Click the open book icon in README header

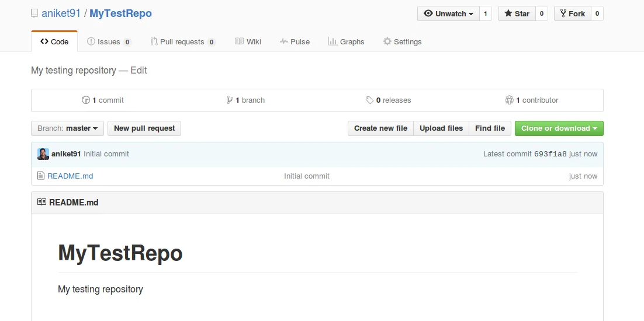pos(41,202)
